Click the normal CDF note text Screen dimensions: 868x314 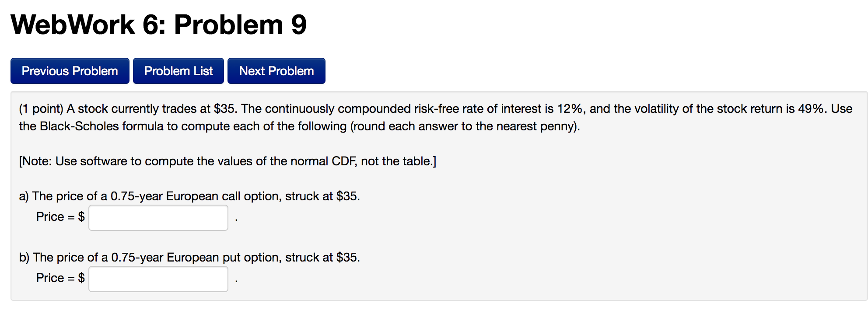(227, 161)
